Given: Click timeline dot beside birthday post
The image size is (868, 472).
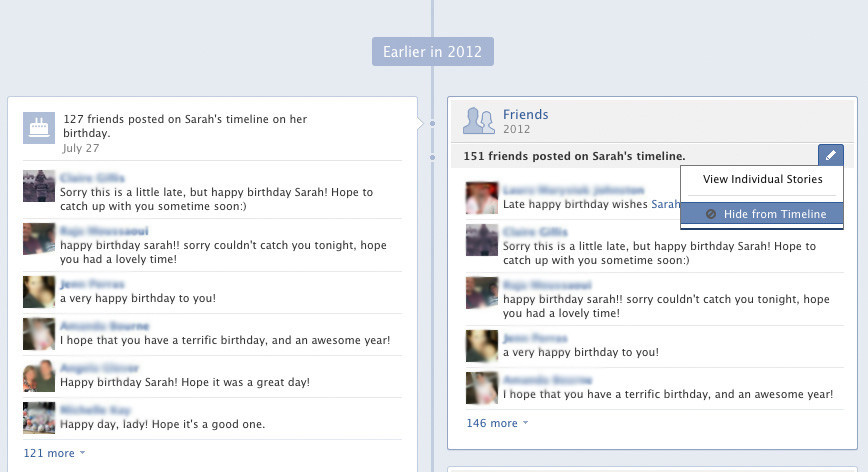Looking at the screenshot, I should pyautogui.click(x=432, y=123).
